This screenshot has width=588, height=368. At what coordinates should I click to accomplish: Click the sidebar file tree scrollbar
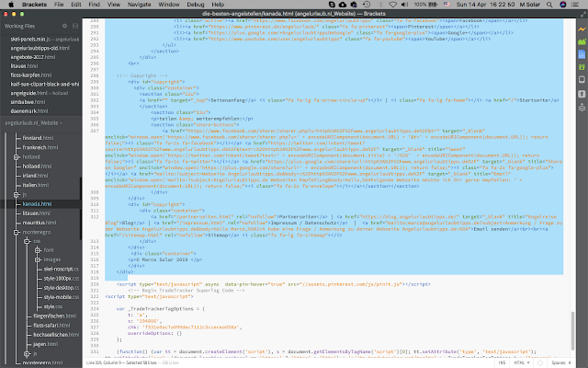(x=81, y=209)
